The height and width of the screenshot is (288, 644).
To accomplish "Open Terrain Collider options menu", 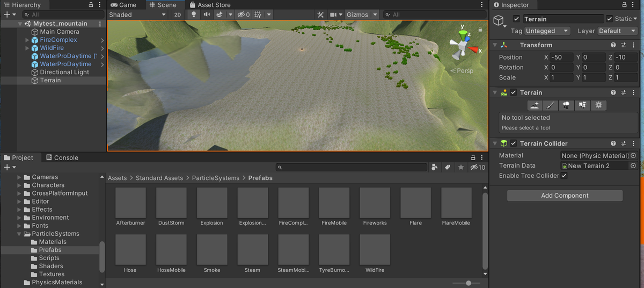I will 634,143.
